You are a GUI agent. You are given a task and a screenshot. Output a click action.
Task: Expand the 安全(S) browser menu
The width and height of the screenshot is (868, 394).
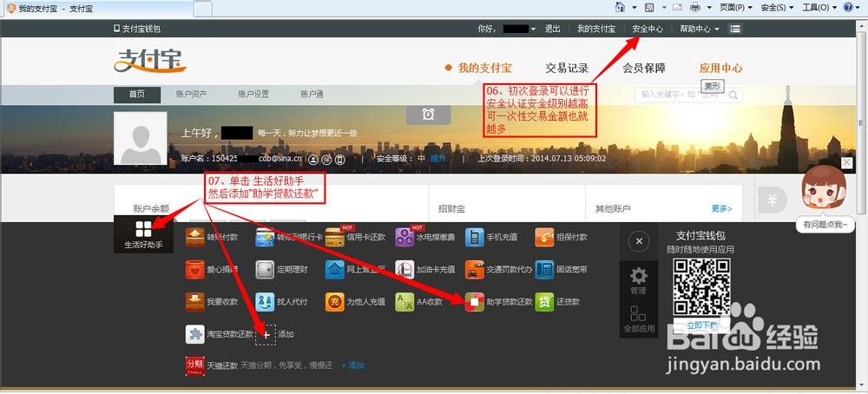point(777,8)
